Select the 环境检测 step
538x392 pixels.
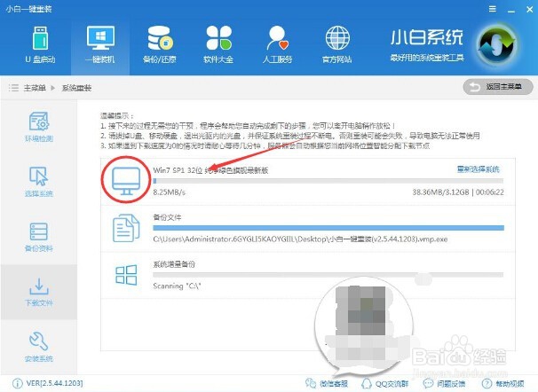click(x=39, y=127)
